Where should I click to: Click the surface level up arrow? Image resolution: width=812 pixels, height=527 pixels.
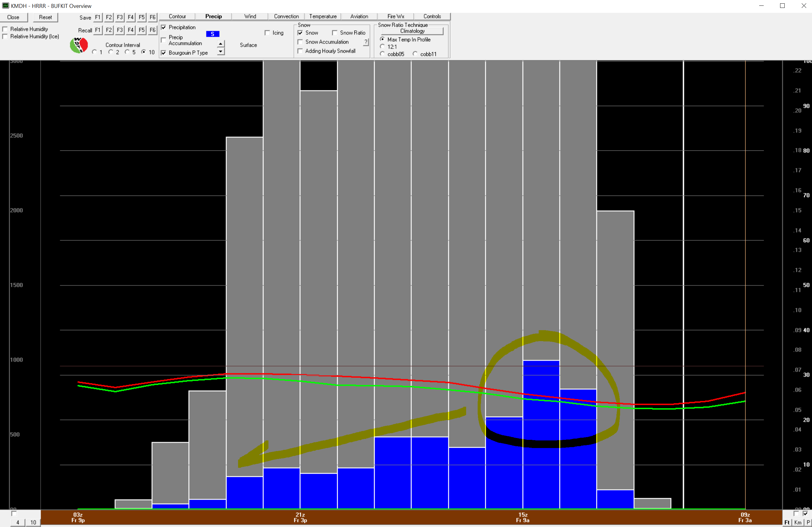pyautogui.click(x=221, y=44)
